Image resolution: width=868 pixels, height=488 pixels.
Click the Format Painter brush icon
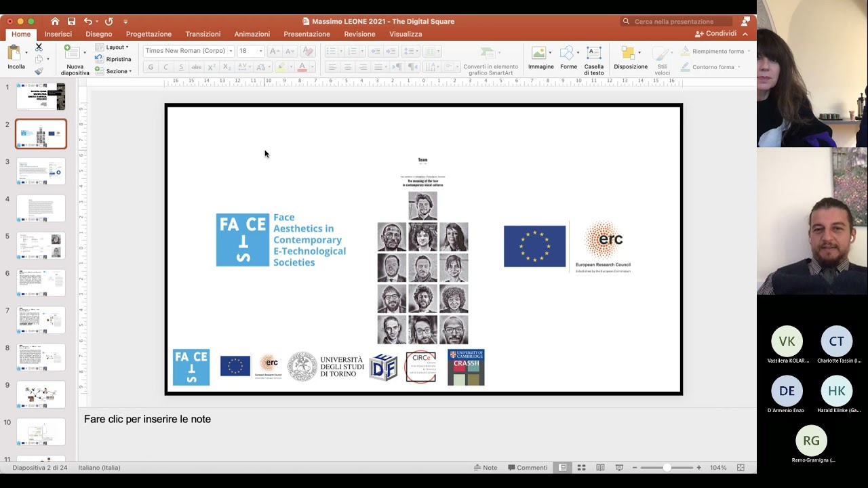(x=39, y=71)
